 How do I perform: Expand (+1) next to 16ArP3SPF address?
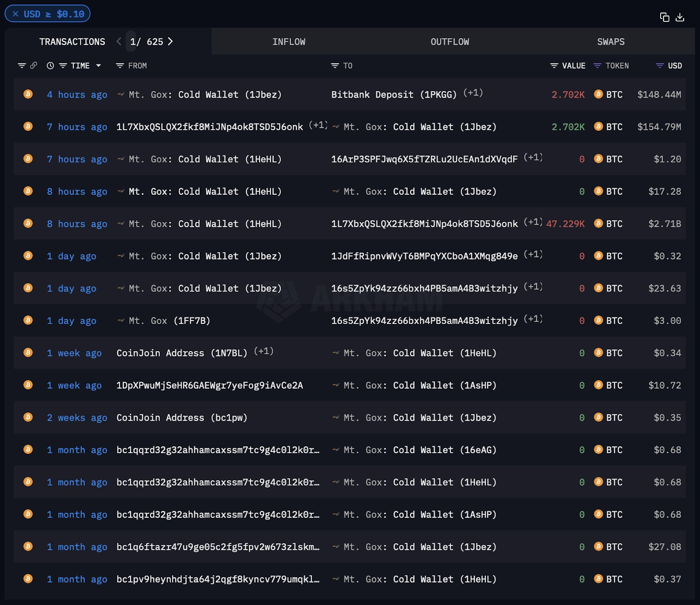point(533,158)
